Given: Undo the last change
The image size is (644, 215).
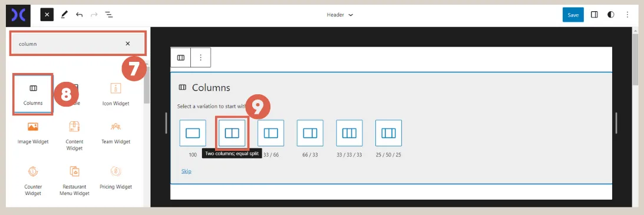Looking at the screenshot, I should tap(79, 15).
